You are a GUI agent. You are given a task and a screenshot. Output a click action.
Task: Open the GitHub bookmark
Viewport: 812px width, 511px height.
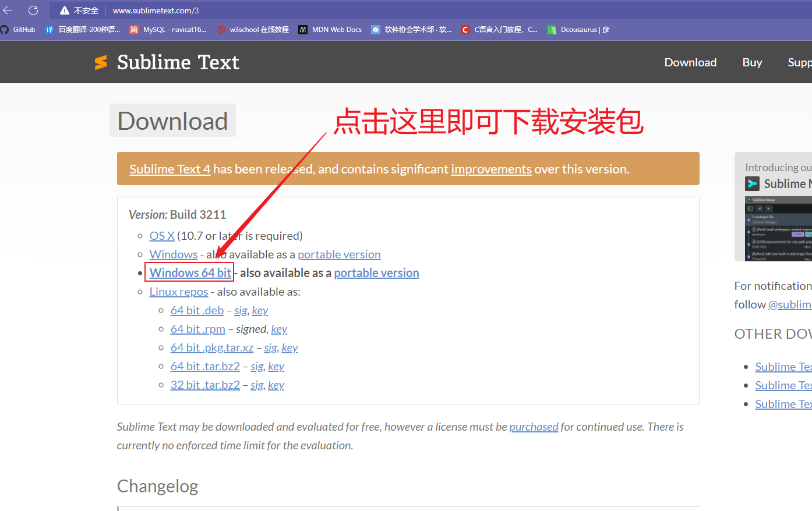pyautogui.click(x=18, y=30)
